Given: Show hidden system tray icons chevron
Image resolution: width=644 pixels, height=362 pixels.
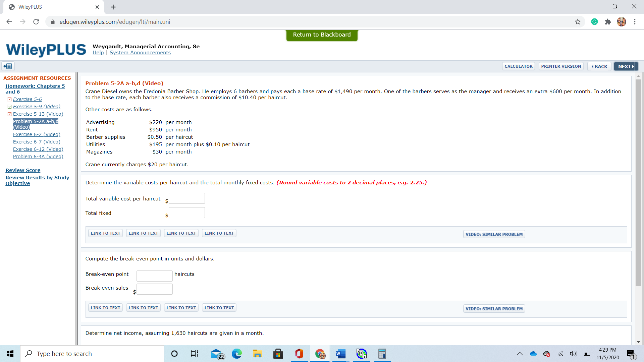Looking at the screenshot, I should (520, 354).
